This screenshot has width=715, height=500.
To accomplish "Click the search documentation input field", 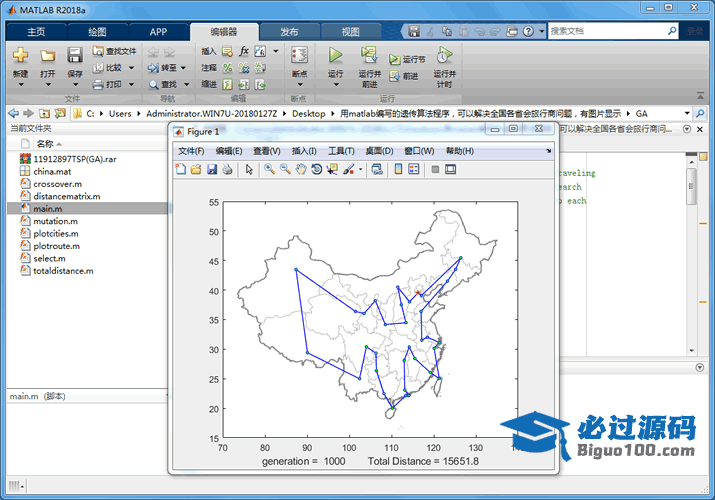I will tap(608, 31).
